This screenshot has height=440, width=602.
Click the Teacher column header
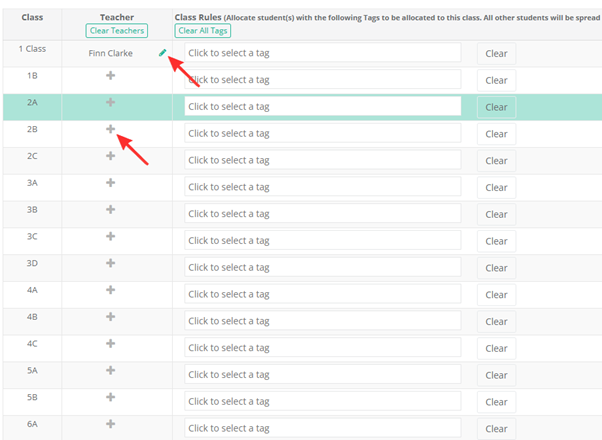tap(117, 17)
